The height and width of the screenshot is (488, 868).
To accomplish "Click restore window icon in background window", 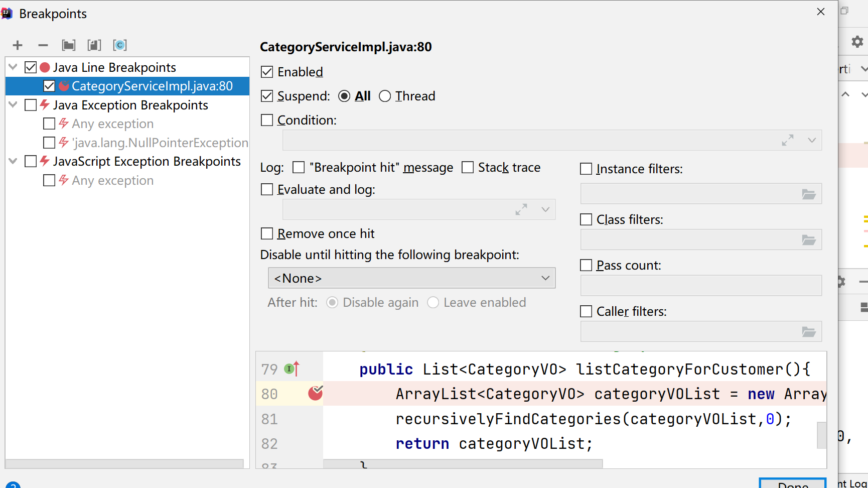I will [844, 11].
